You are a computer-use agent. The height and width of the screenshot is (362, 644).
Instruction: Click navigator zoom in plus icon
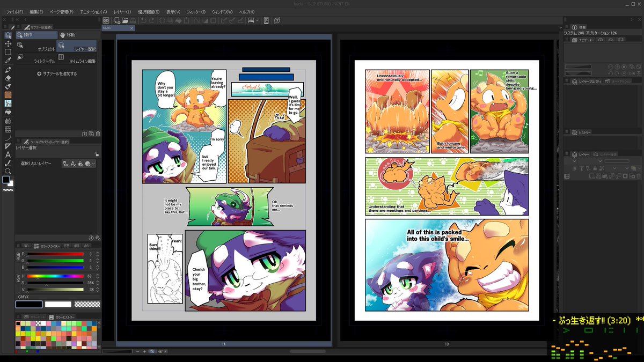pyautogui.click(x=617, y=67)
